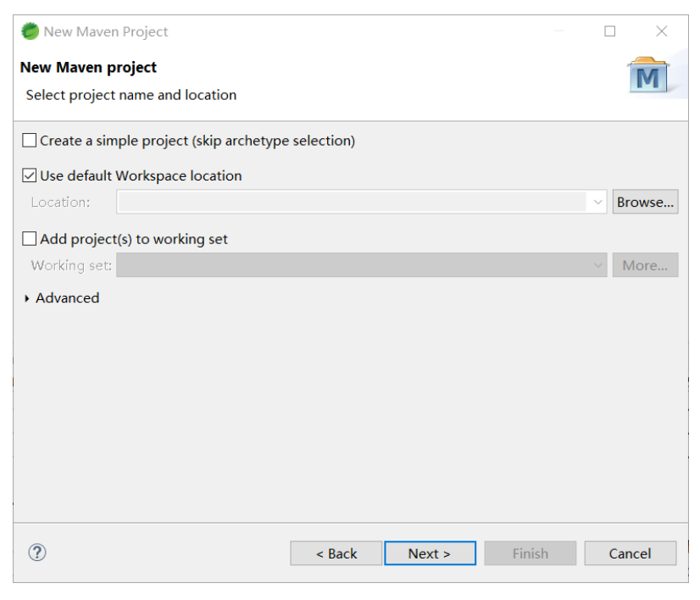Click the Finish button
700x600 pixels.
point(531,553)
